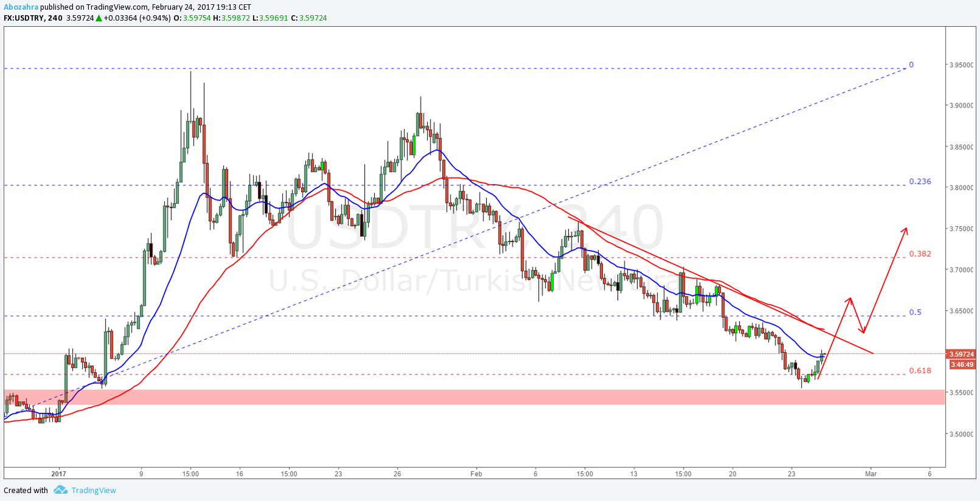Click the 3.85000 price axis label
The width and height of the screenshot is (980, 501).
pyautogui.click(x=962, y=147)
